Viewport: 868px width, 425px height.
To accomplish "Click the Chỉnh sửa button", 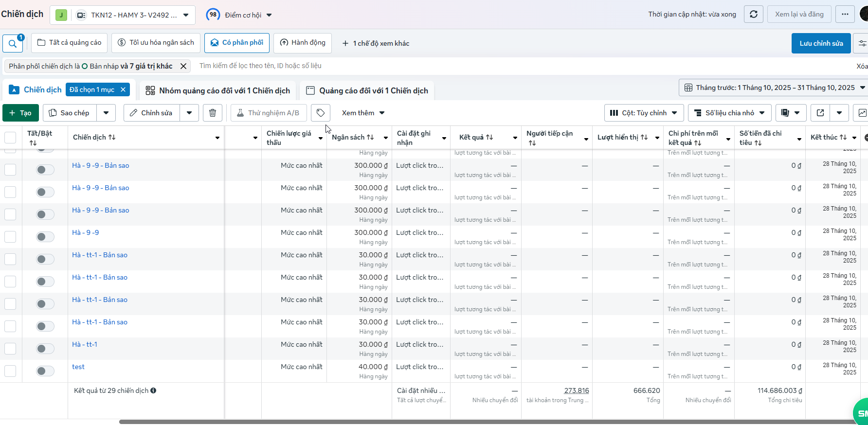I will [152, 113].
